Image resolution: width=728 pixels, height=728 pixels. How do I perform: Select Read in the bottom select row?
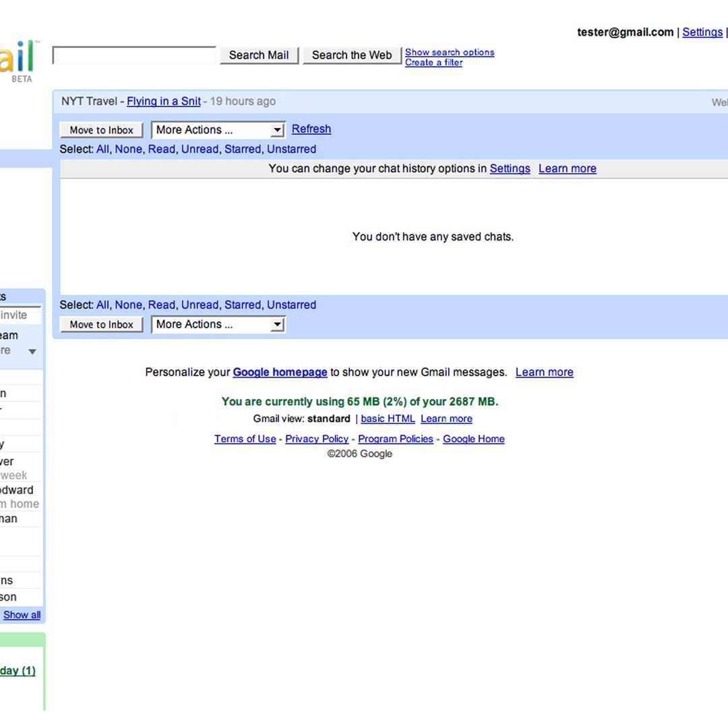(x=162, y=305)
